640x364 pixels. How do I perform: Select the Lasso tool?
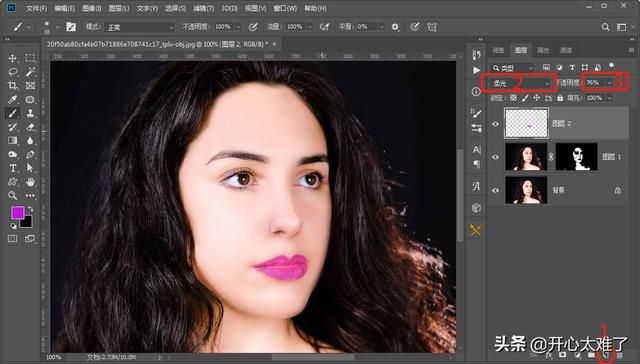point(13,72)
